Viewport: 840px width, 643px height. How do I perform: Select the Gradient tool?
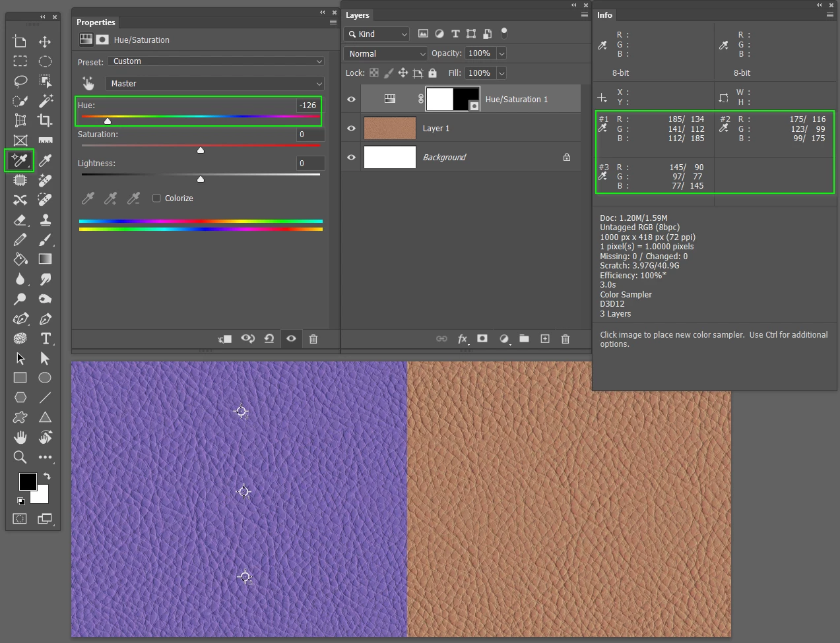click(x=45, y=259)
